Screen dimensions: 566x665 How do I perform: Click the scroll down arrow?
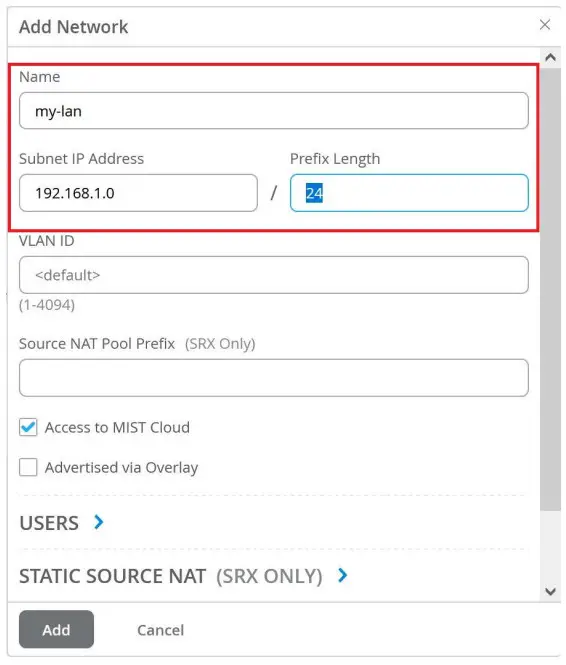(550, 591)
